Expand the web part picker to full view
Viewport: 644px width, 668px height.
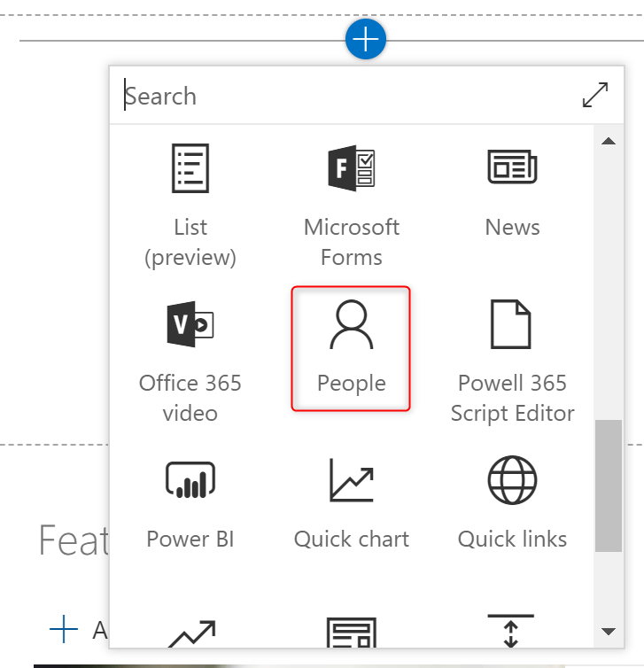coord(595,95)
